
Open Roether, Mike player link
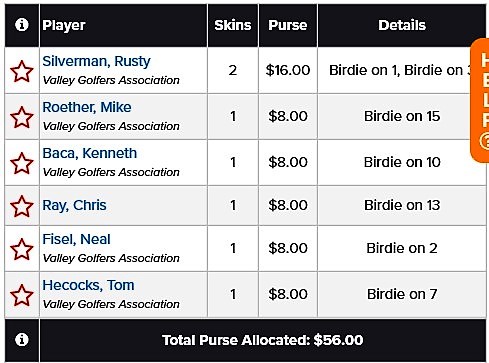(x=87, y=107)
